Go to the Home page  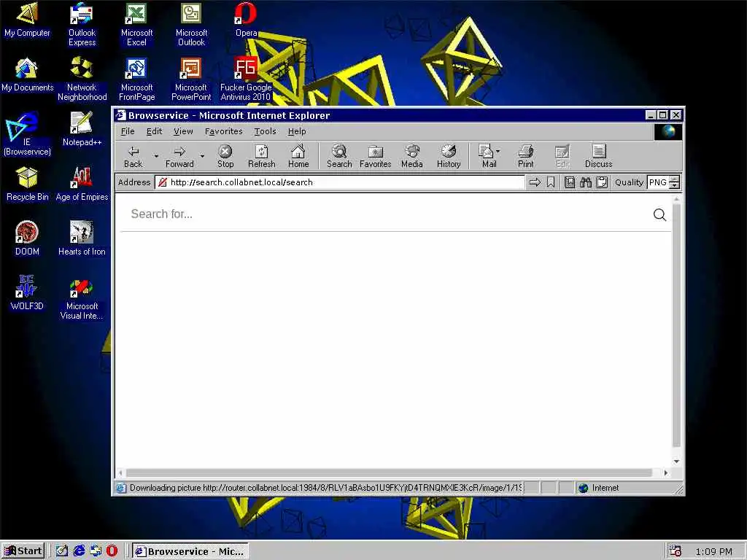298,156
